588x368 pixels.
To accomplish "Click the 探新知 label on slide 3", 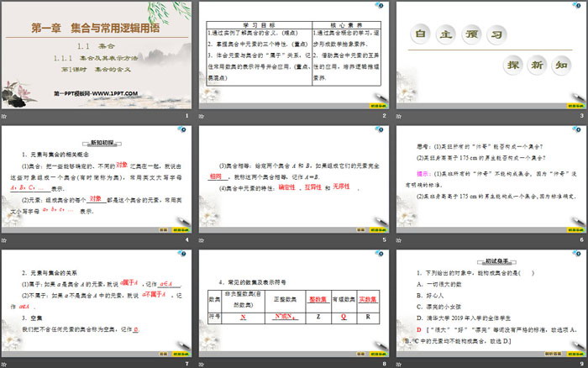I will click(528, 66).
